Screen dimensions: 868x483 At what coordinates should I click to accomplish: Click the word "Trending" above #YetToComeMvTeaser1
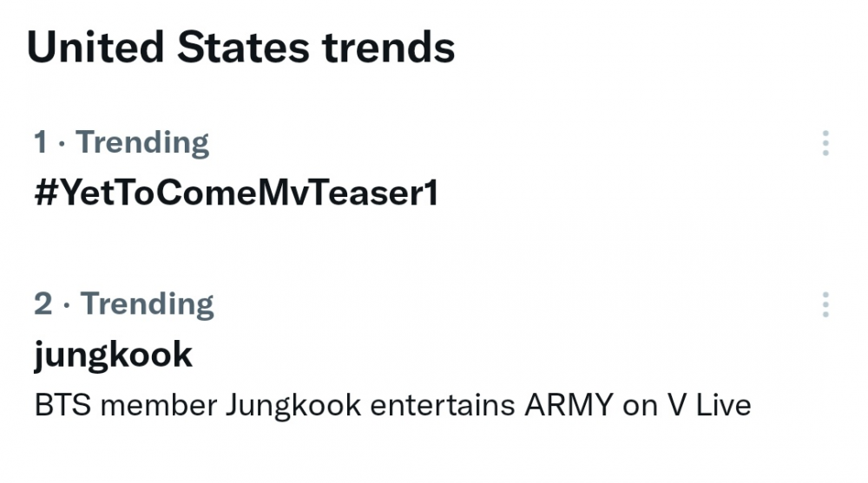(142, 142)
